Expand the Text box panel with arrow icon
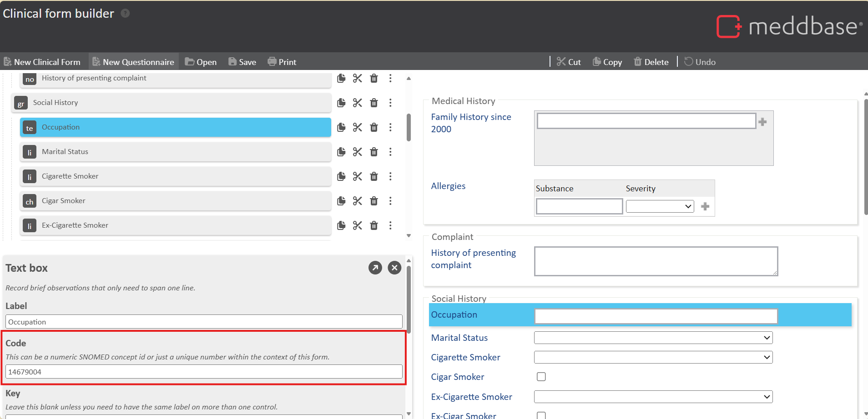 click(375, 268)
